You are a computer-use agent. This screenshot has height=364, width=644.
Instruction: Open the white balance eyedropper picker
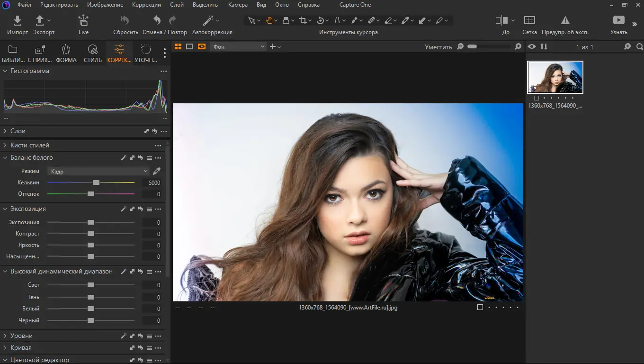pyautogui.click(x=157, y=171)
